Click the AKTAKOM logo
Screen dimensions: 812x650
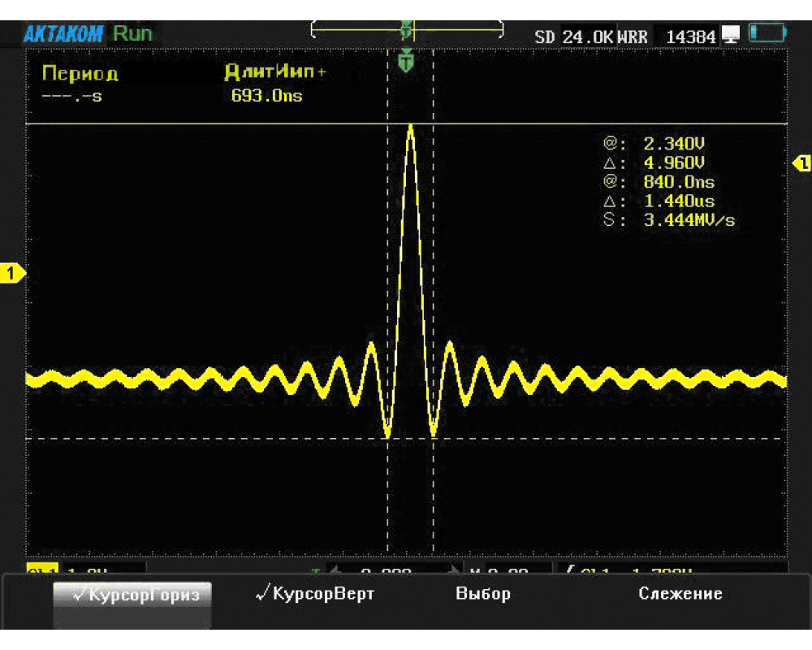(63, 34)
